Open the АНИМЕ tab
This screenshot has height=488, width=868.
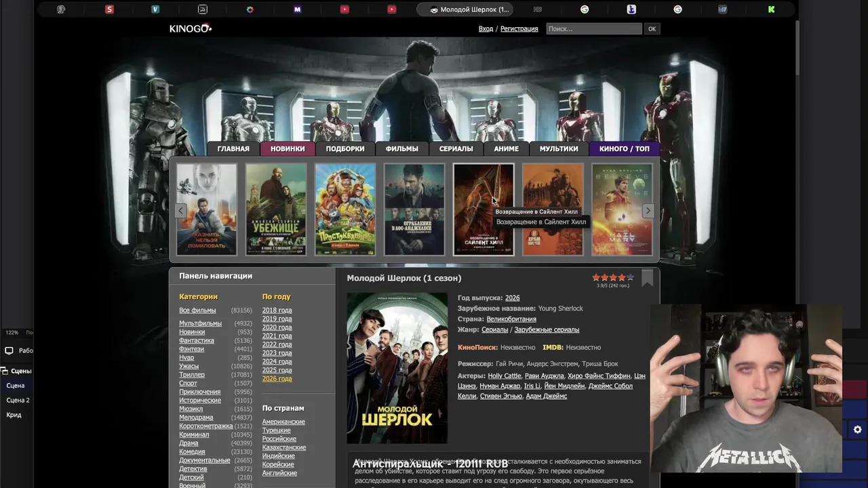(x=507, y=148)
